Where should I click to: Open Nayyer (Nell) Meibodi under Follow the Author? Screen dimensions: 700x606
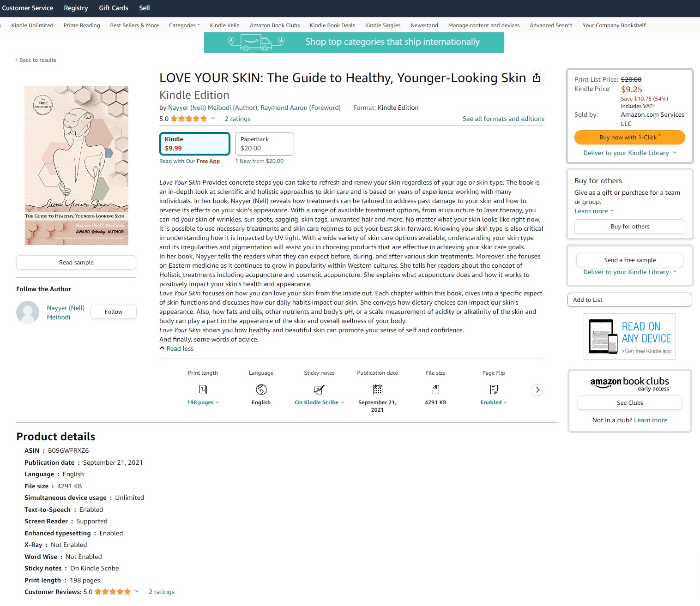pos(66,312)
